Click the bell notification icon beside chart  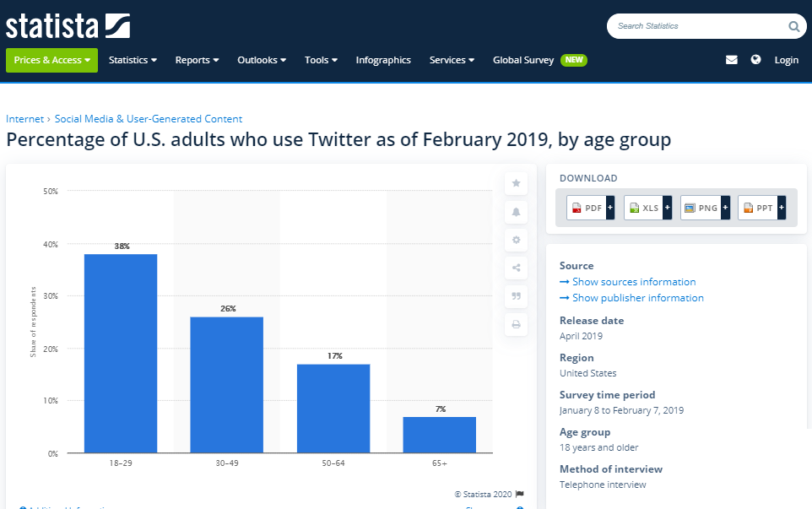coord(516,212)
